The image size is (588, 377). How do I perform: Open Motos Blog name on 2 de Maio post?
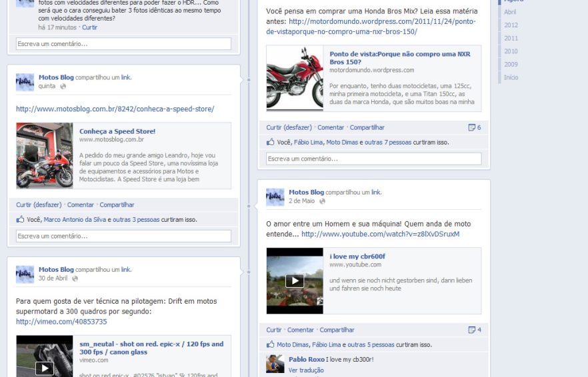[307, 192]
